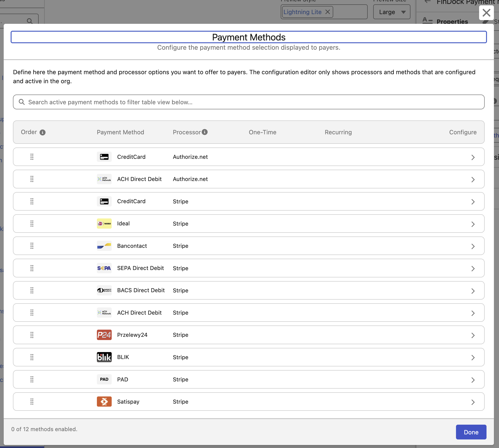The width and height of the screenshot is (499, 448).
Task: Click '0 of 12 methods enabled' status text
Action: [x=44, y=429]
